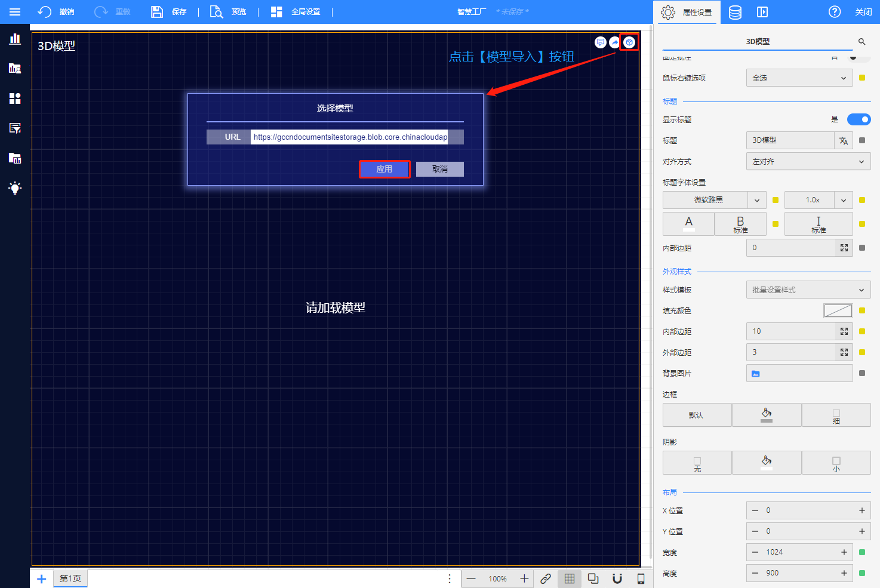Viewport: 880px width, 588px height.
Task: Toggle the 显示标题 switch off
Action: tap(859, 119)
